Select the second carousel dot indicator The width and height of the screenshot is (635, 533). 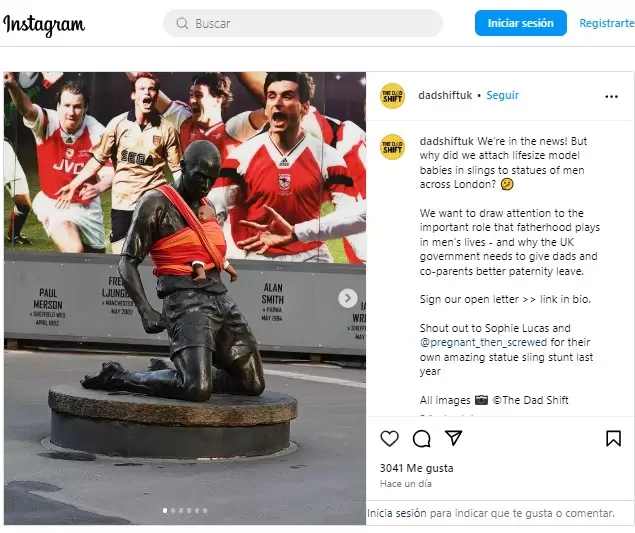(x=173, y=511)
